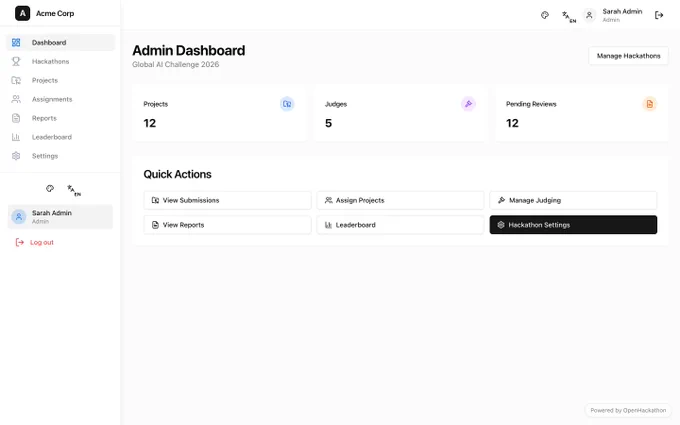Viewport: 680px width, 425px height.
Task: Click the Admin Dashboard heading
Action: (x=189, y=50)
